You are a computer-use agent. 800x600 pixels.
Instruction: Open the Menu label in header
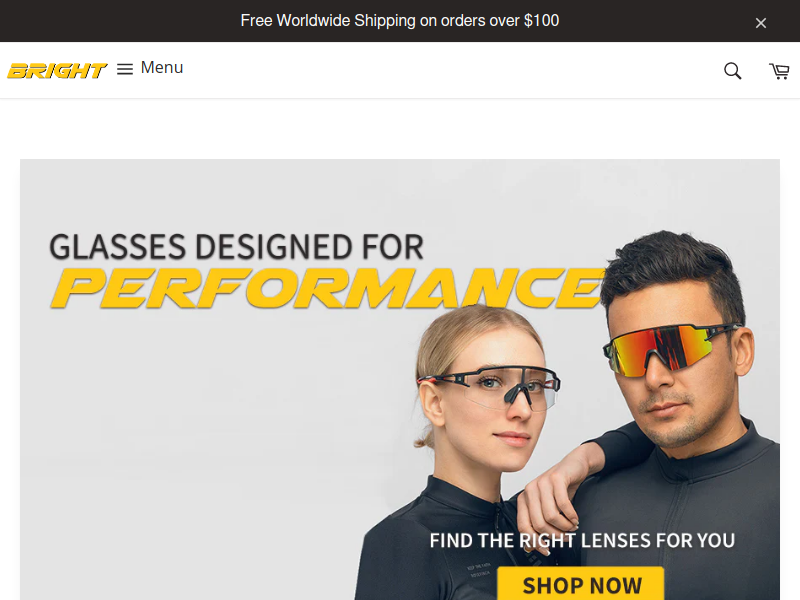pos(162,67)
